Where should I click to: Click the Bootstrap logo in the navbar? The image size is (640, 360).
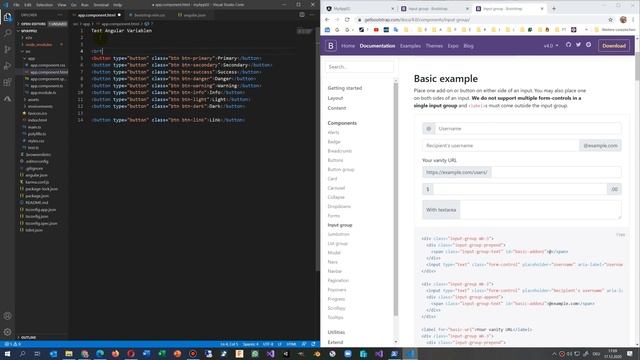(x=331, y=46)
